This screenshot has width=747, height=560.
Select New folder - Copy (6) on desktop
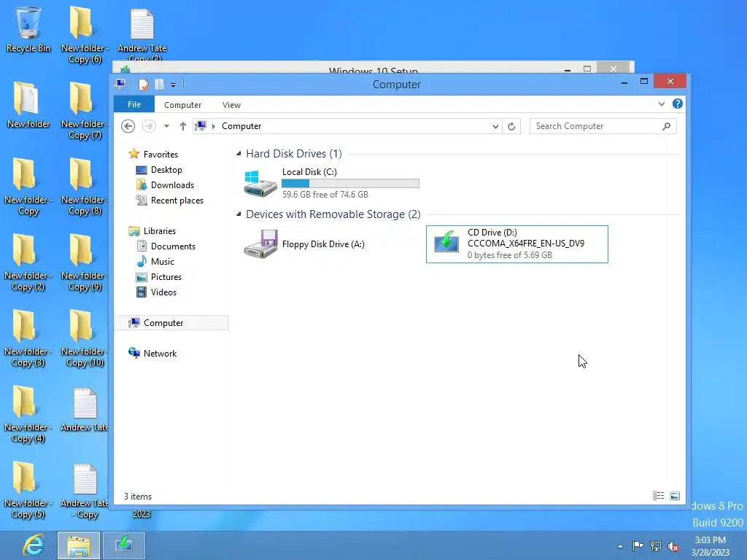[x=85, y=35]
